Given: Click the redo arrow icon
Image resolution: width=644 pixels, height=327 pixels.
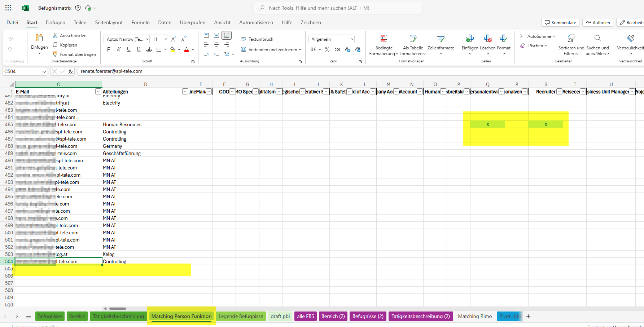Looking at the screenshot, I should pyautogui.click(x=10, y=49).
